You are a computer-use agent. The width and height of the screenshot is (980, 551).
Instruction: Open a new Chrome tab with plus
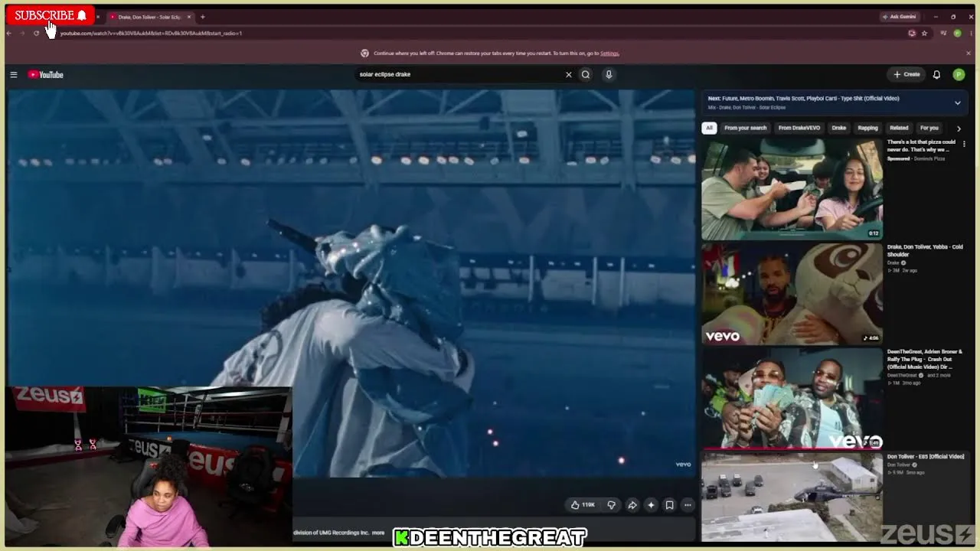202,17
